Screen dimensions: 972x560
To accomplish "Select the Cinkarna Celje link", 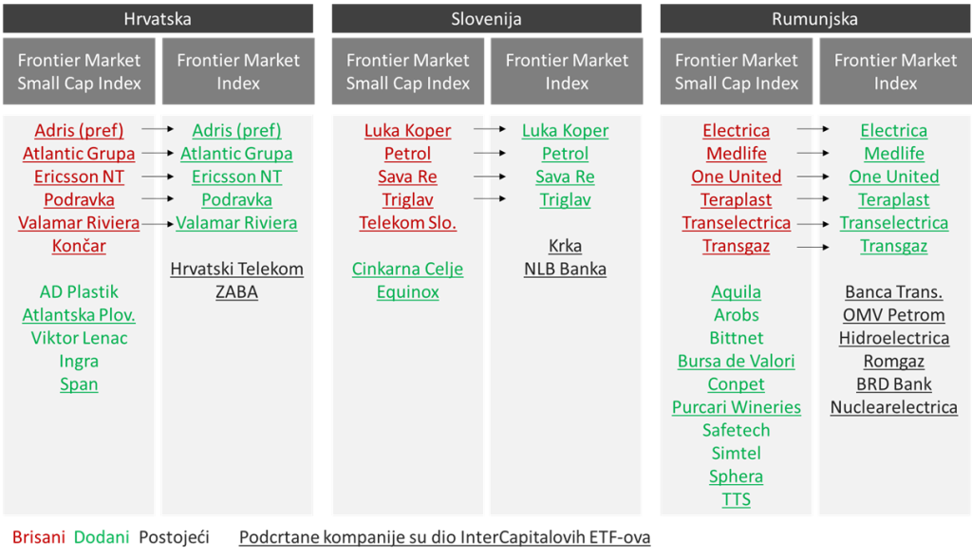I will pos(407,269).
